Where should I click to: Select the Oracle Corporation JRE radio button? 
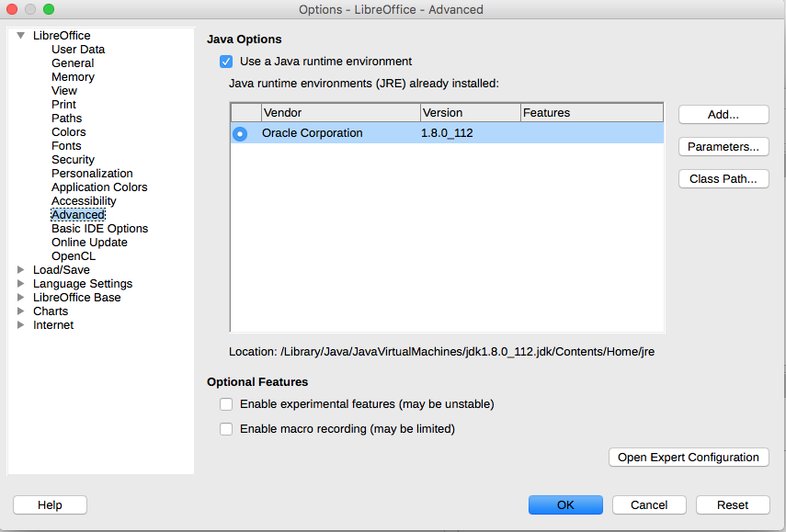(x=239, y=132)
